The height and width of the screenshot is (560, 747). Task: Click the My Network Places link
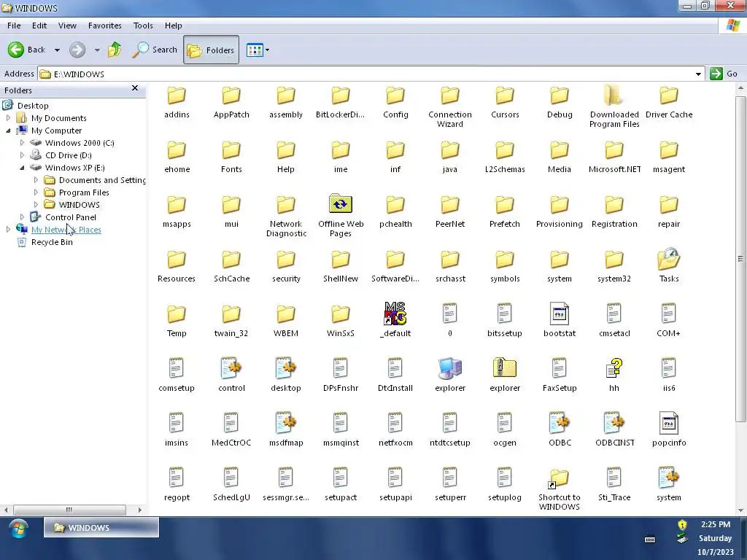[x=66, y=230]
